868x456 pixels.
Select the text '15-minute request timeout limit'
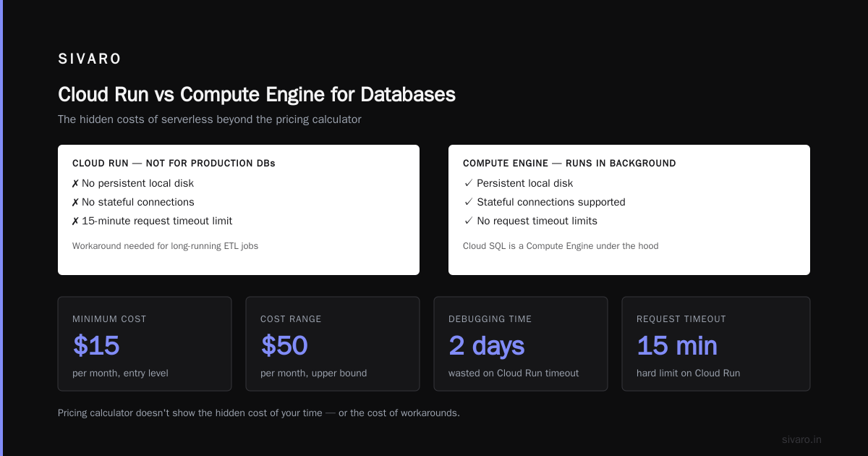(x=157, y=221)
